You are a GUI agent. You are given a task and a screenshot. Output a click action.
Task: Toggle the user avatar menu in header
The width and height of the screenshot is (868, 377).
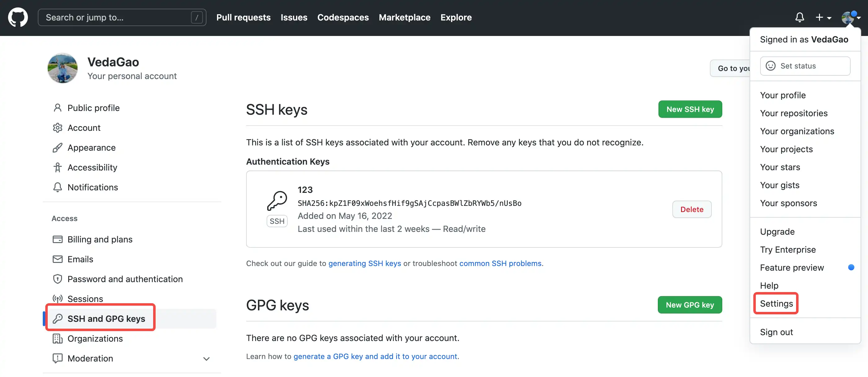point(851,18)
